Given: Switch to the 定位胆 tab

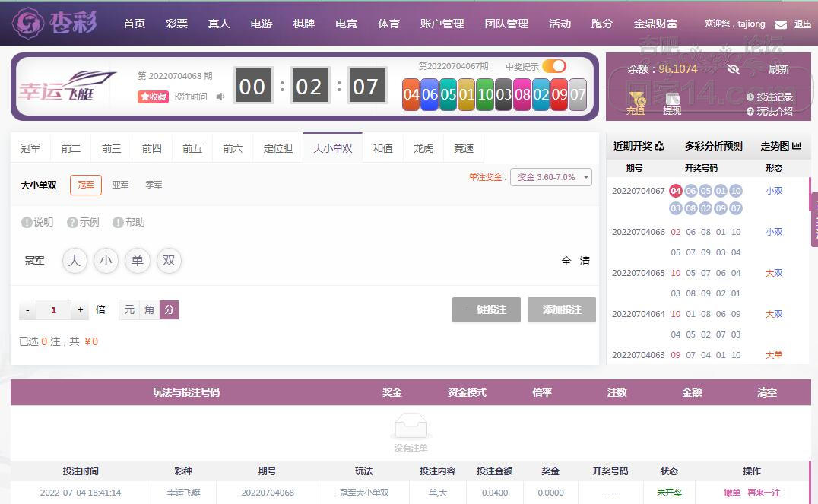Looking at the screenshot, I should click(278, 148).
